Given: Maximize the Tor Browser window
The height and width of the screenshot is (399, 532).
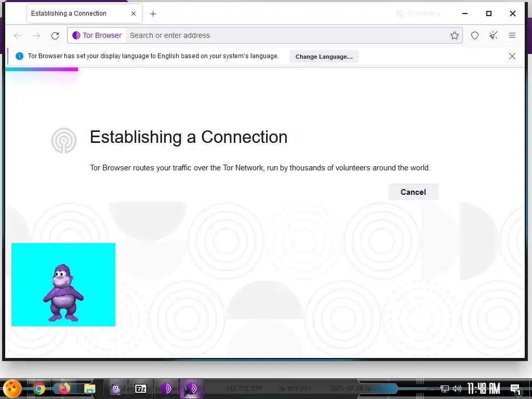Looking at the screenshot, I should click(488, 14).
